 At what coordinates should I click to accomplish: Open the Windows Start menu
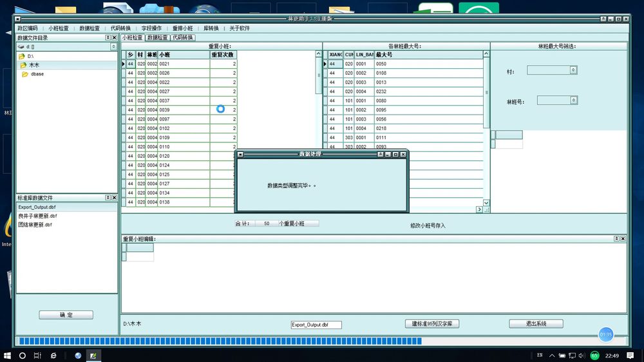[x=7, y=356]
